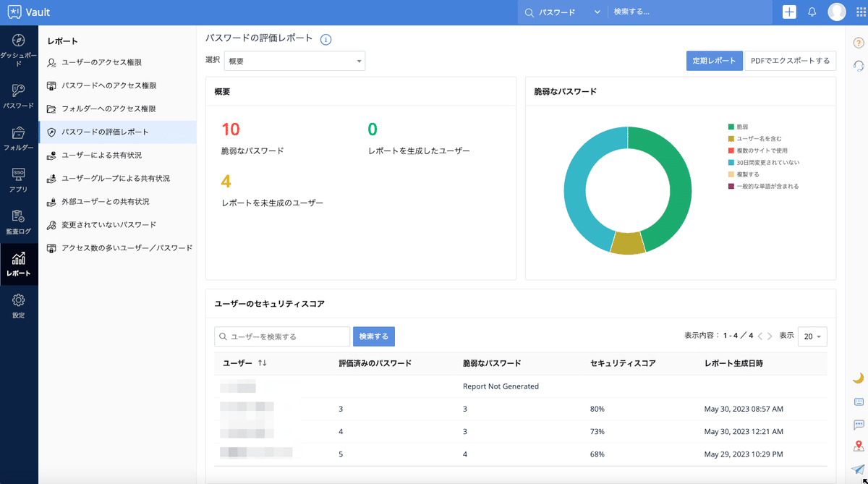
Task: Click the セキュリティスコア column header
Action: coord(623,363)
